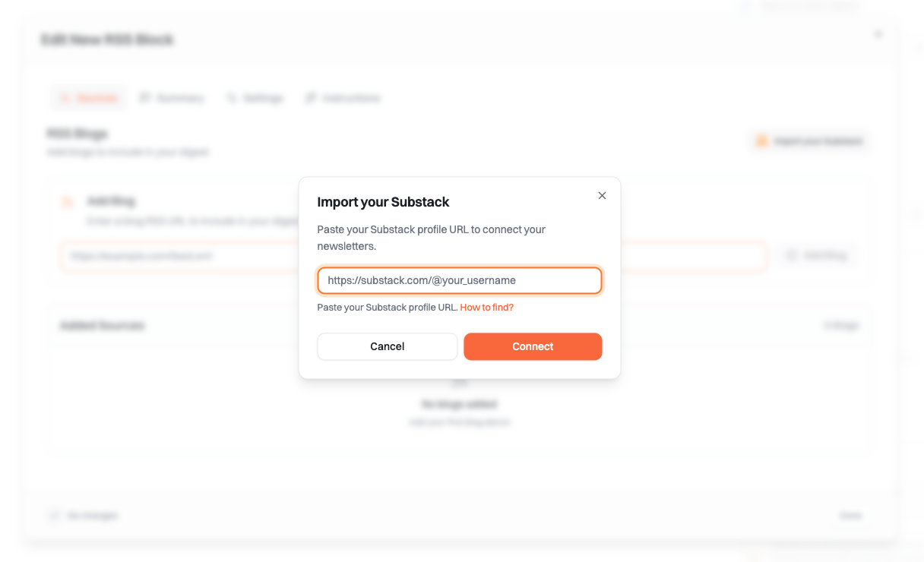The width and height of the screenshot is (924, 562).
Task: Click the Summary tab icon
Action: [x=144, y=98]
